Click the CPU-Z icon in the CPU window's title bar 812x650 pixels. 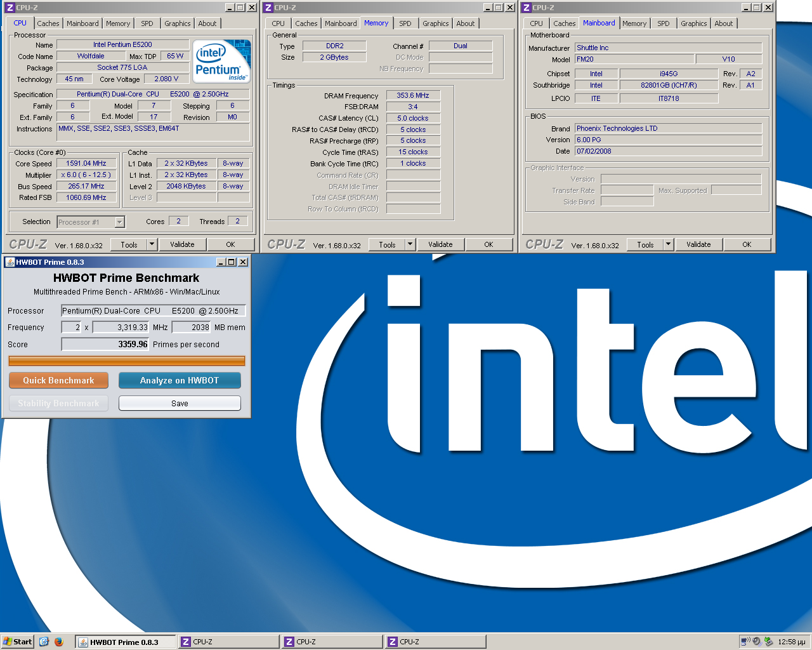(x=10, y=8)
